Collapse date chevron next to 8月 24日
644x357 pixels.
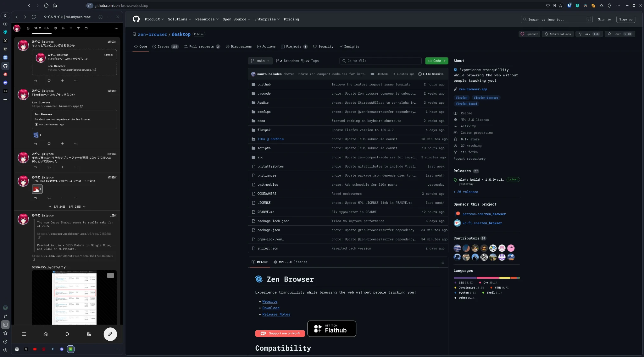[50, 207]
